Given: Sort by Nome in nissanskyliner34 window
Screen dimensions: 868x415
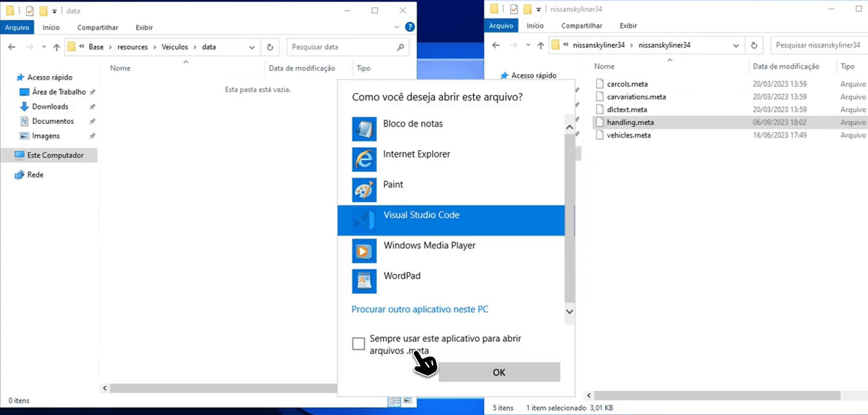Looking at the screenshot, I should tap(604, 66).
